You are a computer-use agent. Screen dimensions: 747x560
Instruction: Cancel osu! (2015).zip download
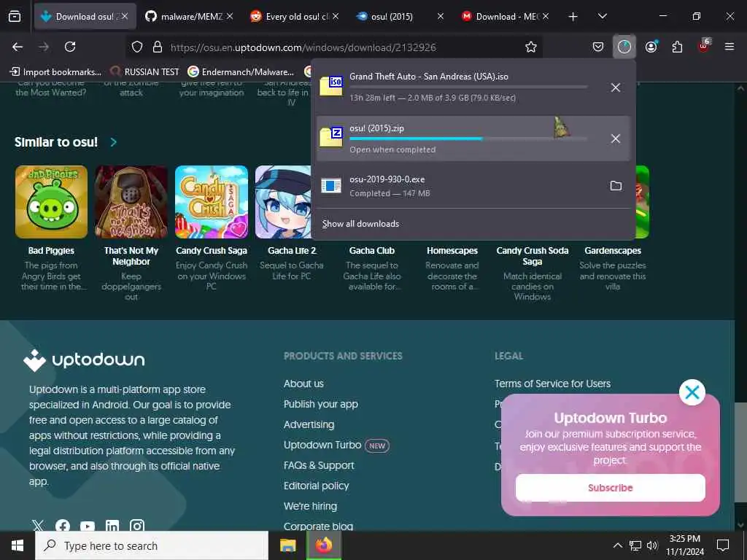(616, 139)
